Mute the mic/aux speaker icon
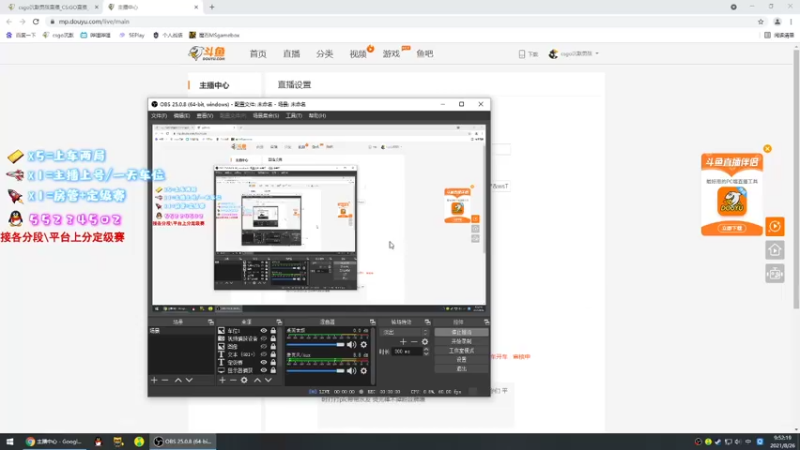The image size is (800, 450). [352, 370]
